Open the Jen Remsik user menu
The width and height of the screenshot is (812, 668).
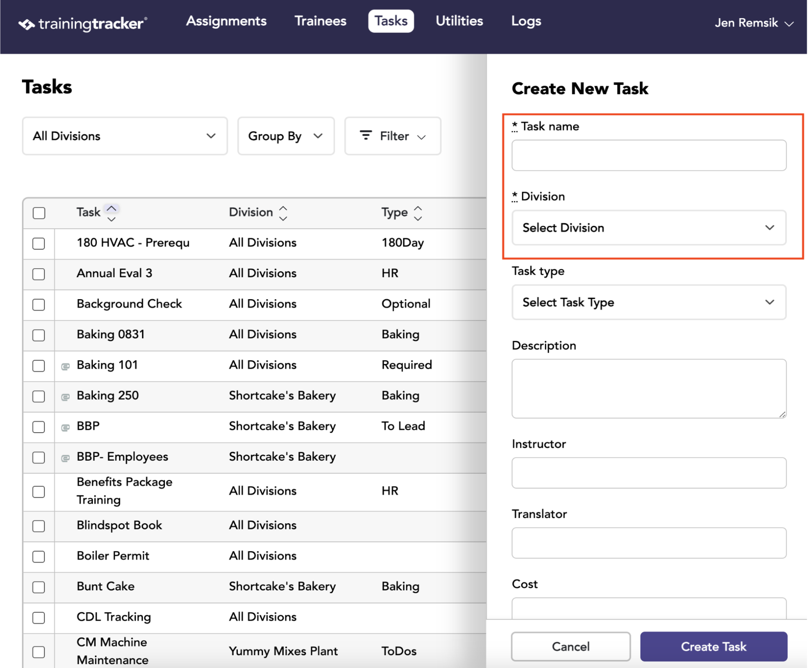point(754,23)
